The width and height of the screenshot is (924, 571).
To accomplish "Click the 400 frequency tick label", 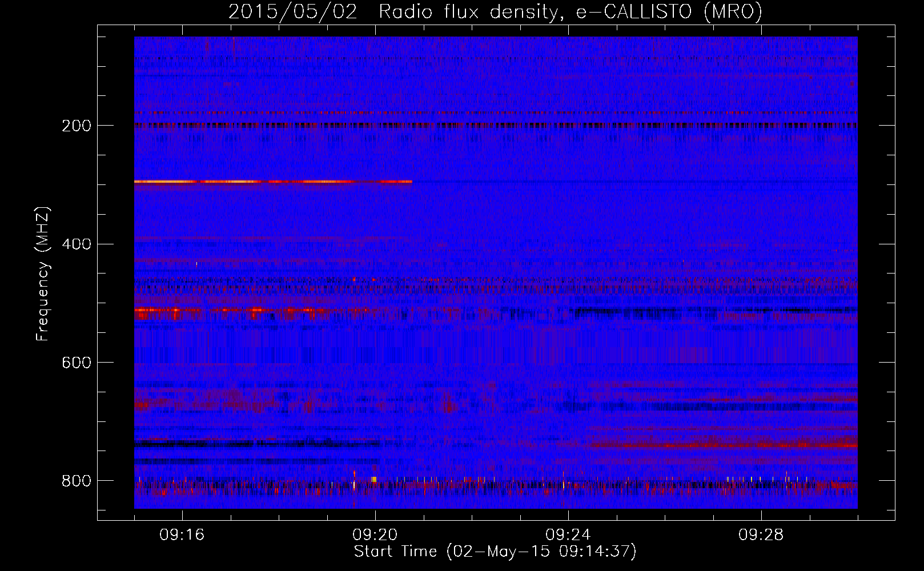I will click(x=77, y=244).
